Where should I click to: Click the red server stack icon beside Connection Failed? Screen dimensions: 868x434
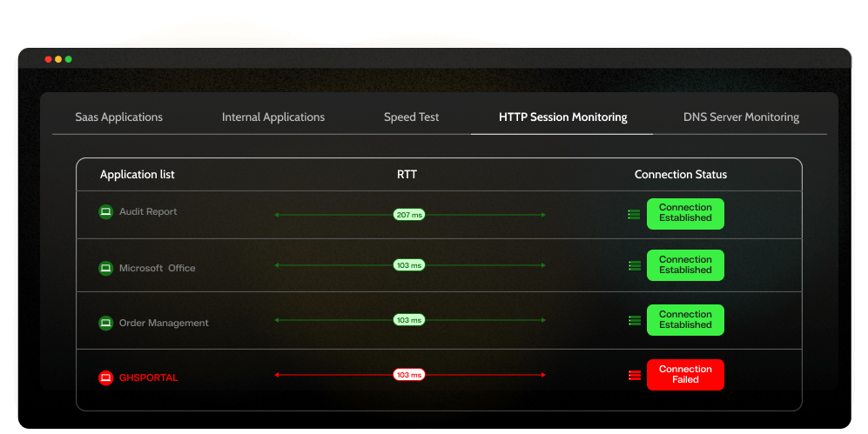[635, 376]
